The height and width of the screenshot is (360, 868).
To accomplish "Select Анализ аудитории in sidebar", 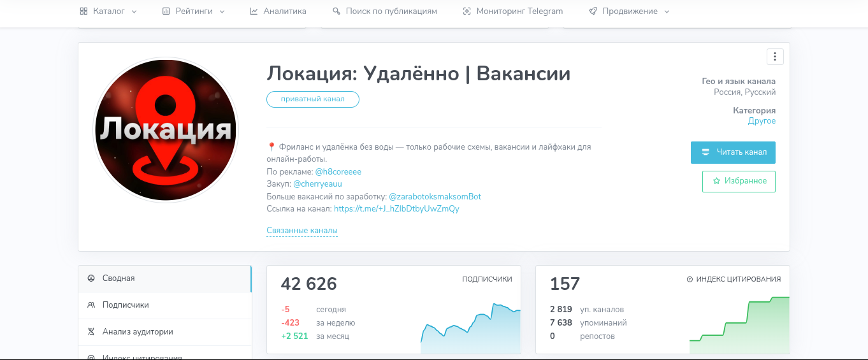I will [138, 332].
